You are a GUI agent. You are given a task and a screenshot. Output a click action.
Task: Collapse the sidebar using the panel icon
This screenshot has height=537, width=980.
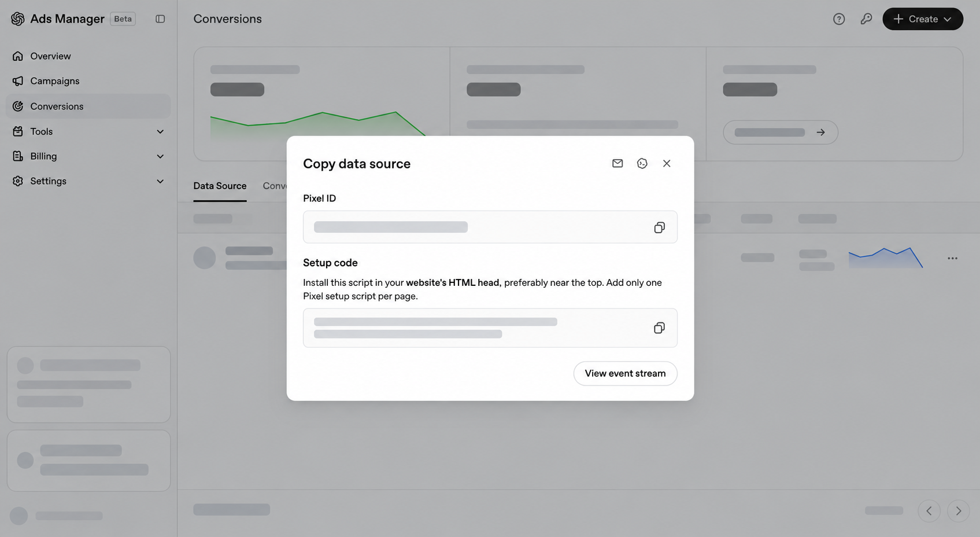click(x=160, y=19)
